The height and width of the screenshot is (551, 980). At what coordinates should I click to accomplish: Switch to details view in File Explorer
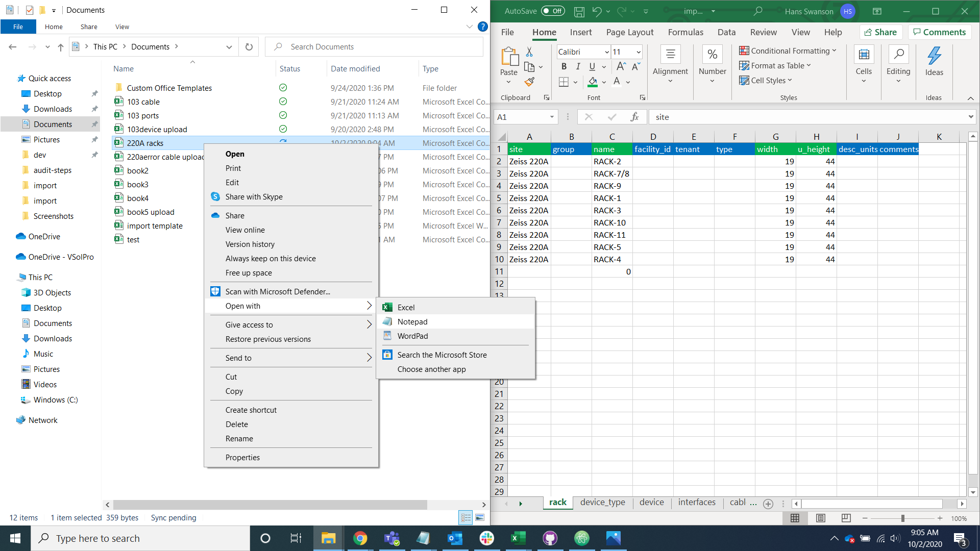(466, 518)
